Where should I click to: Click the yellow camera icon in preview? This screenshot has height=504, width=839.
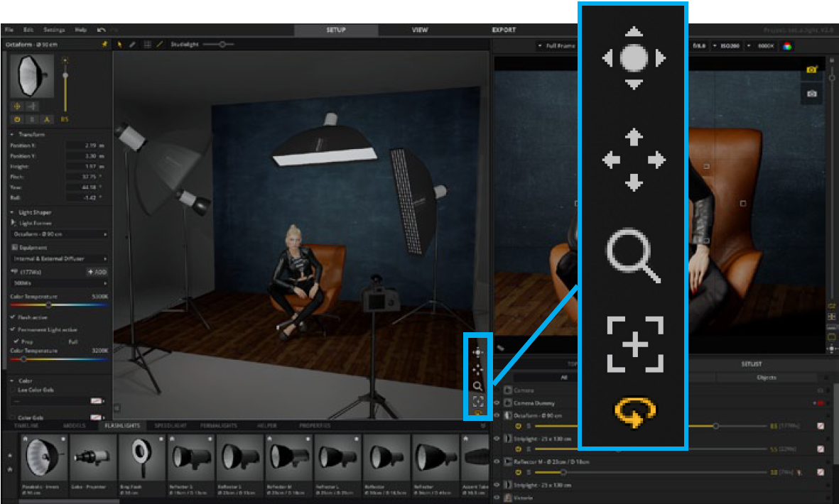pos(812,70)
